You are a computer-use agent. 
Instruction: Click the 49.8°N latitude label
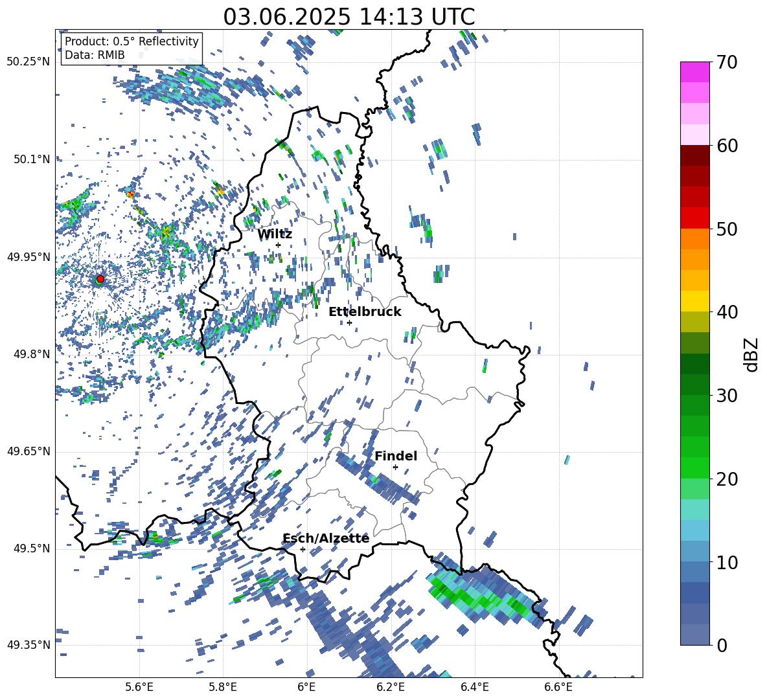pyautogui.click(x=32, y=354)
